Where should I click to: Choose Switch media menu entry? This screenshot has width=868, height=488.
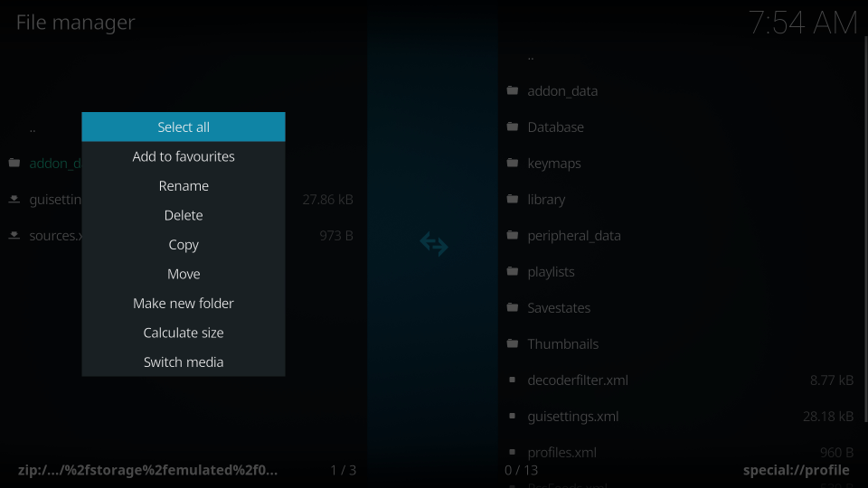pos(184,362)
